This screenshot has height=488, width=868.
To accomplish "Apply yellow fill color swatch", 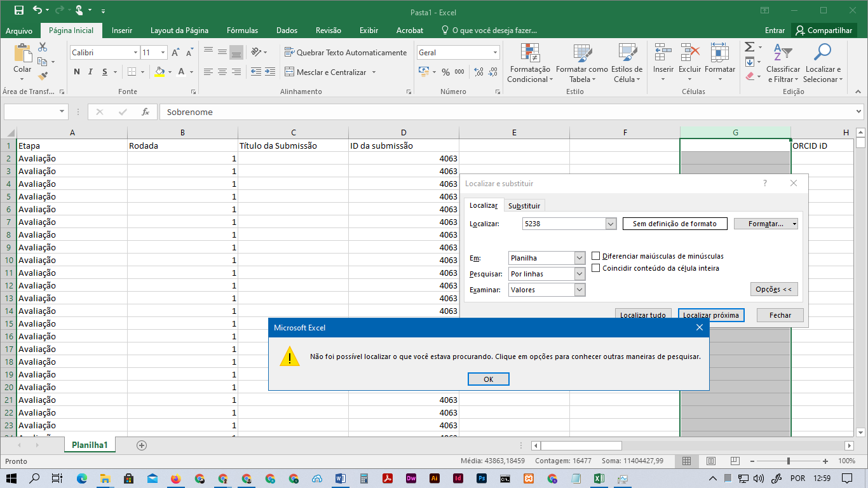I will pos(159,72).
